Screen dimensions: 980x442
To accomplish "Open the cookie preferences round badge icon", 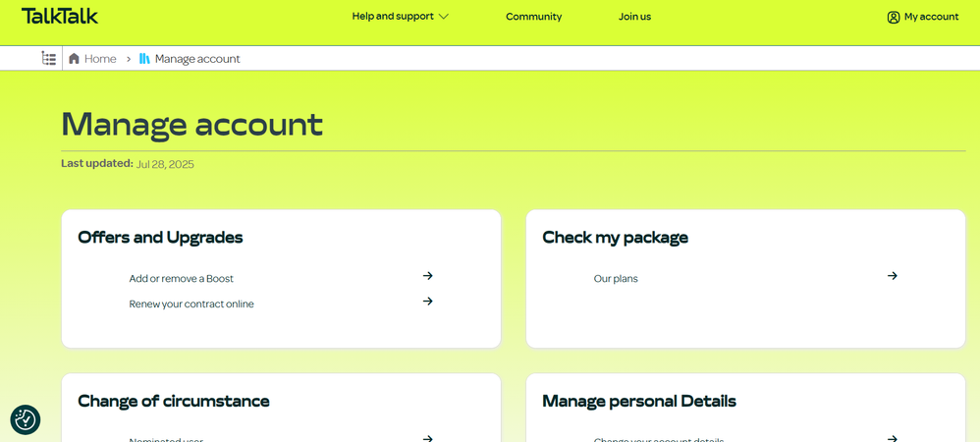I will (25, 420).
